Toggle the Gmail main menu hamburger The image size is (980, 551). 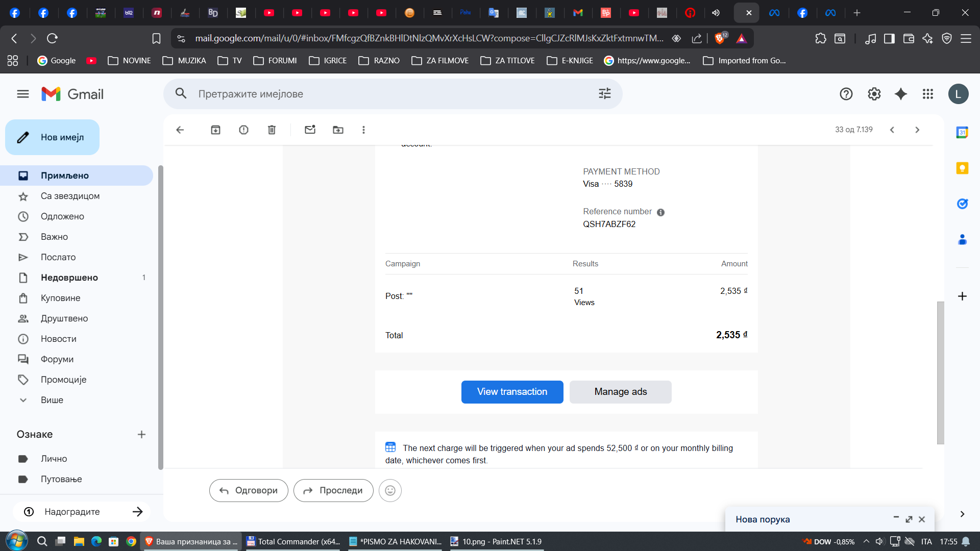click(23, 94)
